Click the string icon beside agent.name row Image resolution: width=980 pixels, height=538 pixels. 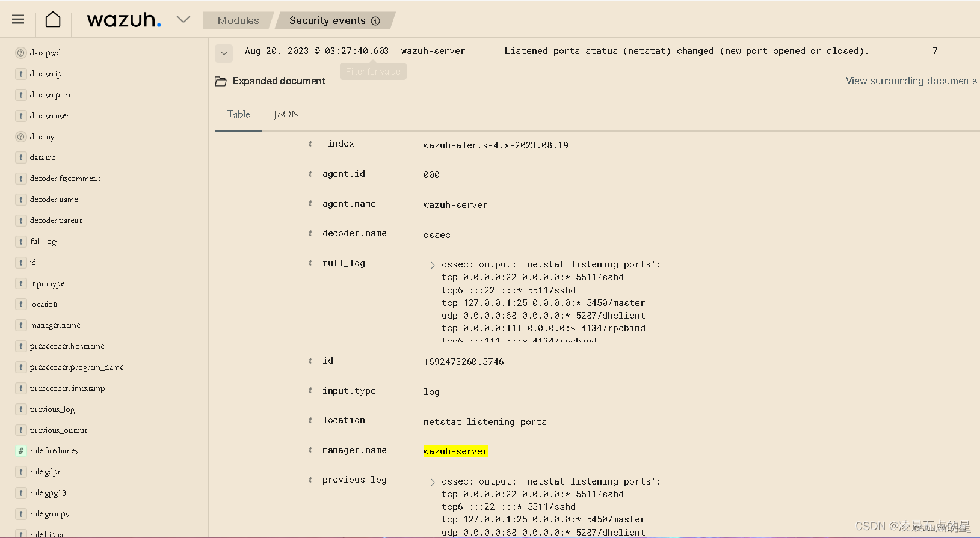coord(310,204)
